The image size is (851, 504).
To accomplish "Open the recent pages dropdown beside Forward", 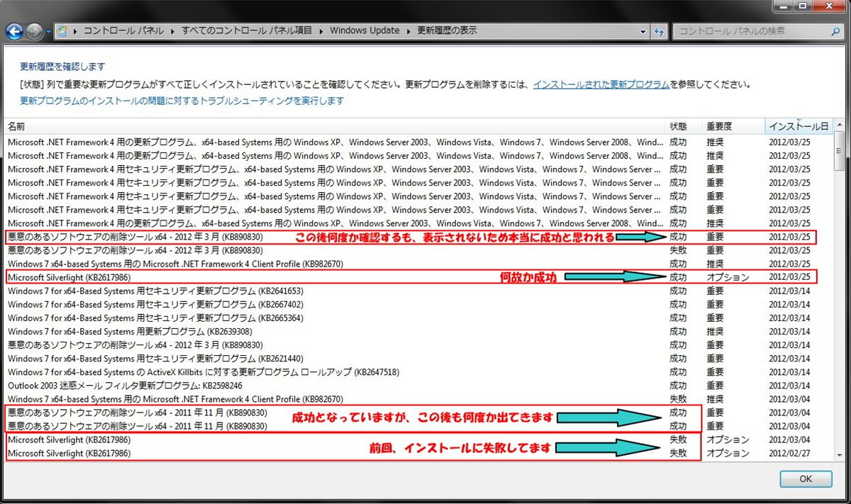I will pos(48,32).
